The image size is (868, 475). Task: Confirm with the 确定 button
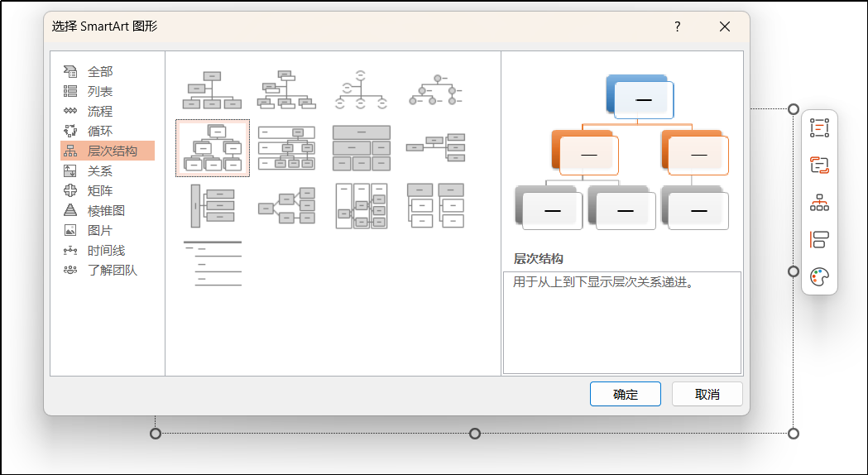pos(626,394)
